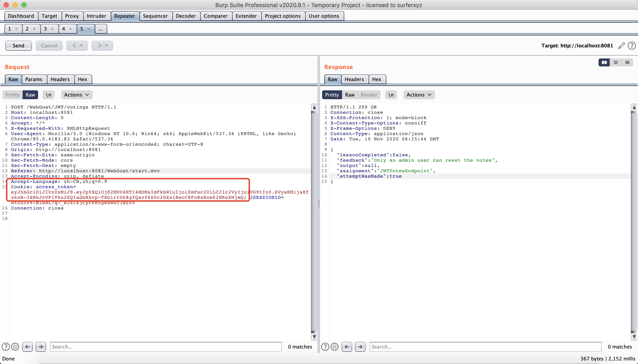Click the Send button
Image resolution: width=638 pixels, height=364 pixels.
19,46
